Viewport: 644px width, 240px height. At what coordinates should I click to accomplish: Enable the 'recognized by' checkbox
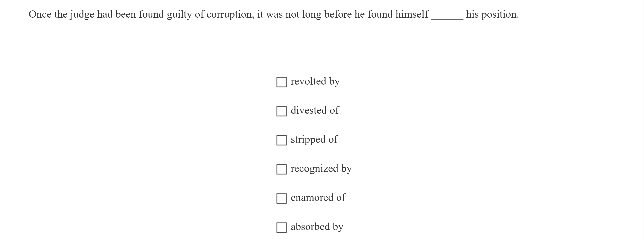pos(281,169)
